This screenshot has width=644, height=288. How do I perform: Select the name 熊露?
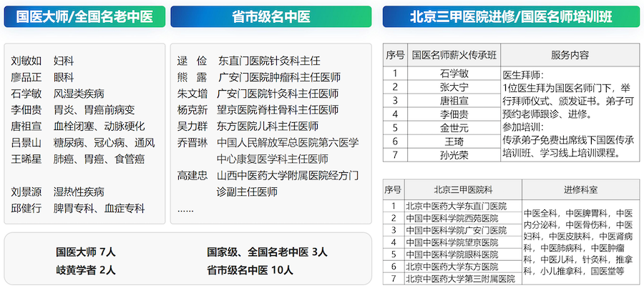[x=192, y=77]
